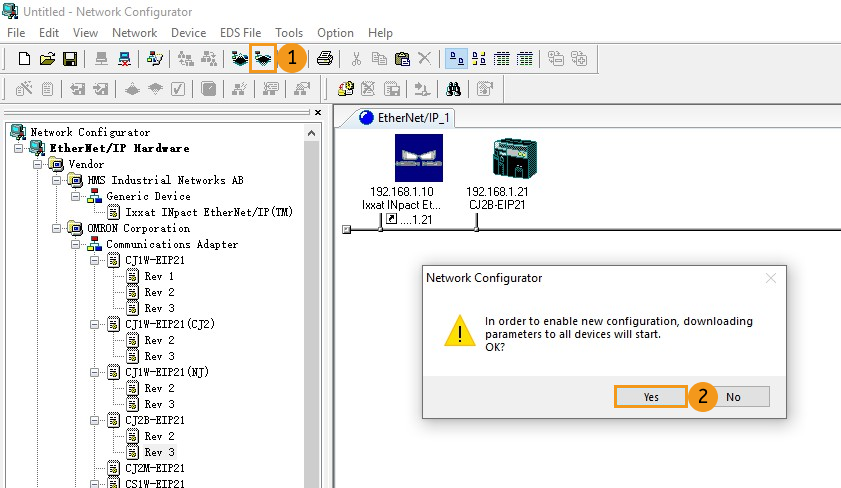This screenshot has width=841, height=488.
Task: Click the greyed Connect computer icon
Action: 101,58
